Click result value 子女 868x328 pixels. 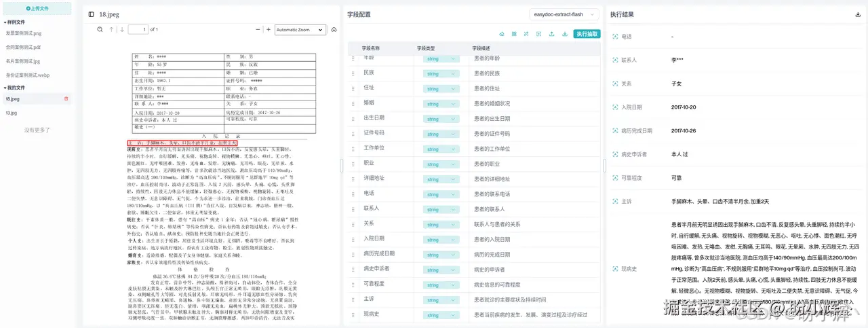pos(676,84)
